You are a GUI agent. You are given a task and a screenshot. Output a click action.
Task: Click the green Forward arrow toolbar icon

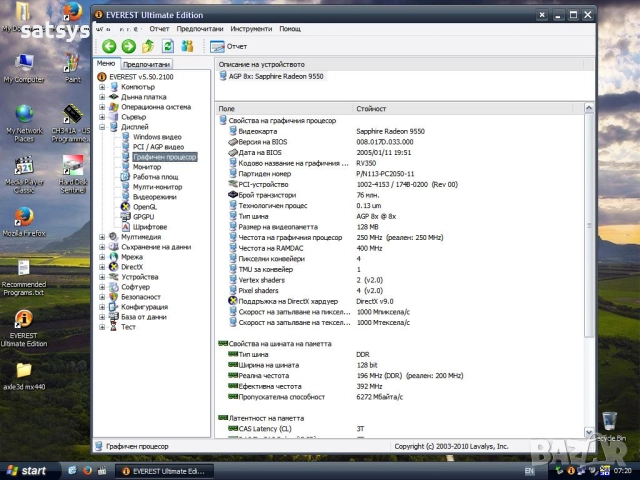click(129, 46)
